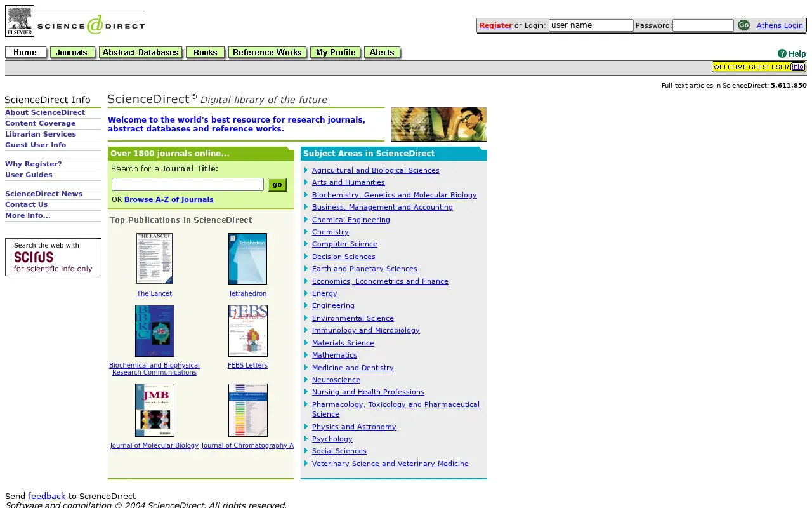
Task: Open The Lancet cover thumbnail
Action: [x=154, y=258]
